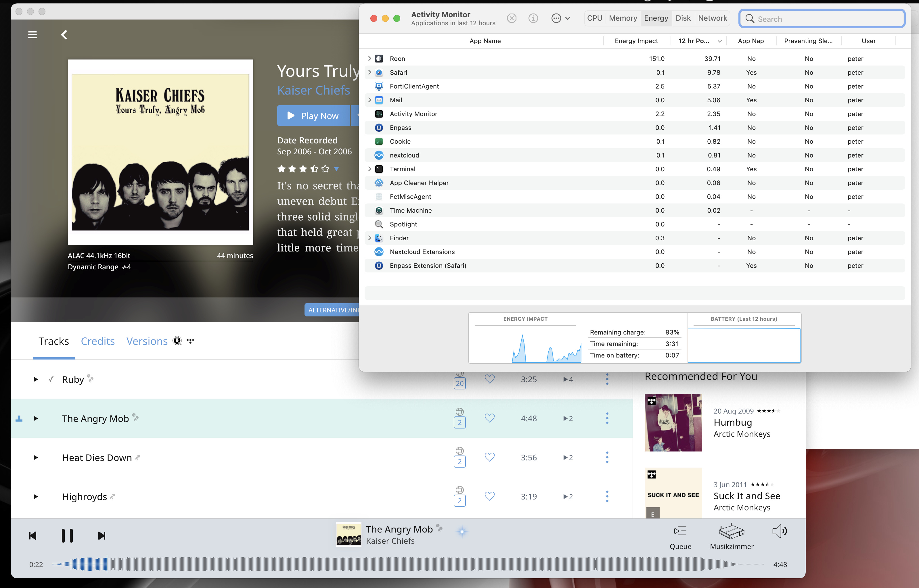Switch to Network tab
This screenshot has width=919, height=588.
[x=712, y=18]
